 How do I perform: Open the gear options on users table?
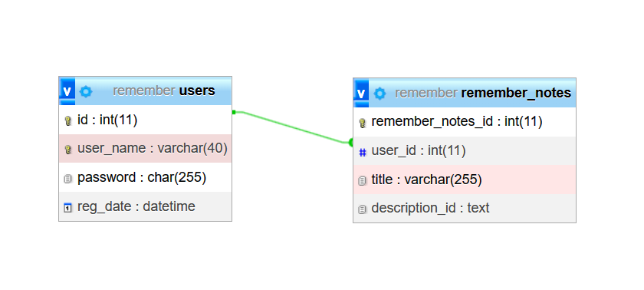[86, 91]
